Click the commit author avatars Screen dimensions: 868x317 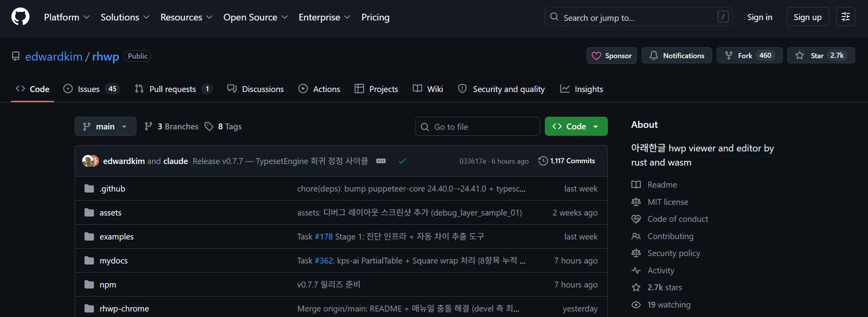tap(90, 161)
